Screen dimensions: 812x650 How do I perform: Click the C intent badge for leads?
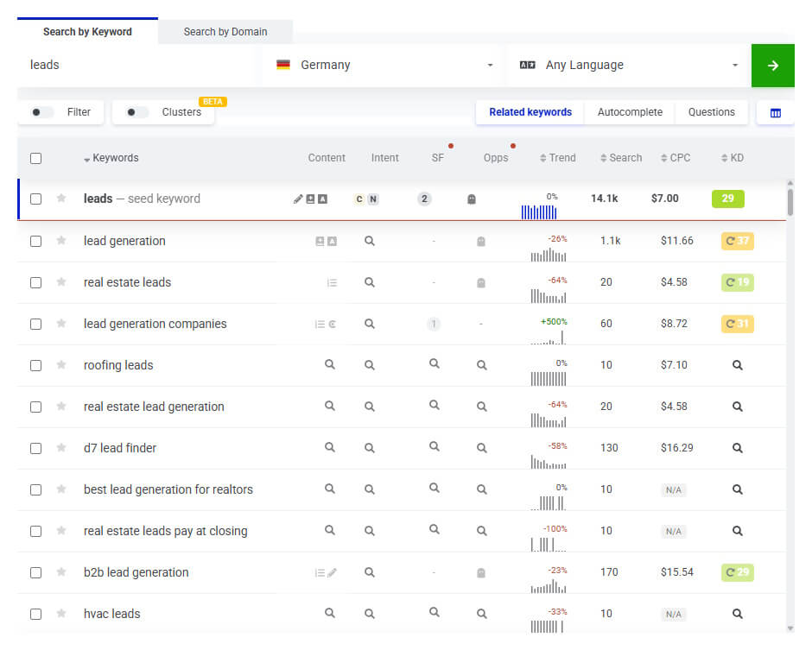[x=361, y=199]
